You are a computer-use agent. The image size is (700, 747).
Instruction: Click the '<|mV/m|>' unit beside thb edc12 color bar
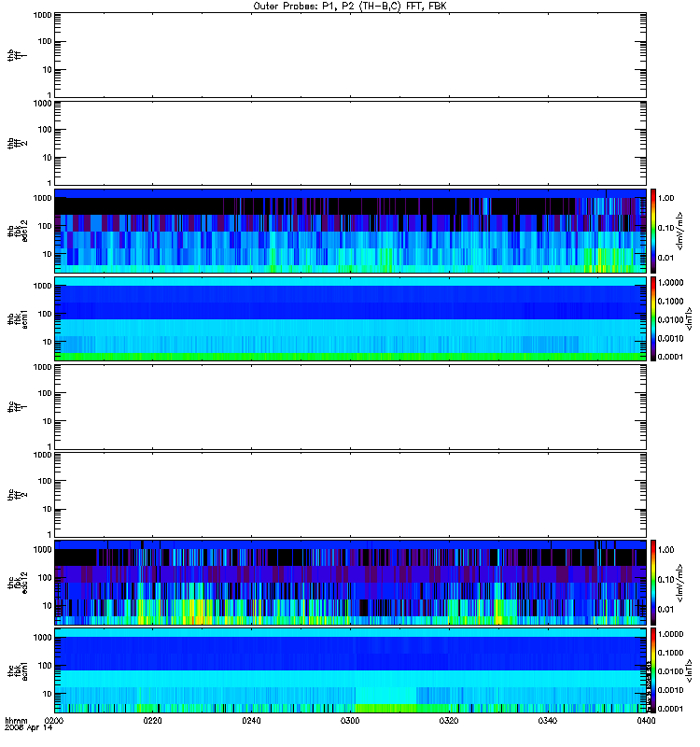pyautogui.click(x=680, y=231)
